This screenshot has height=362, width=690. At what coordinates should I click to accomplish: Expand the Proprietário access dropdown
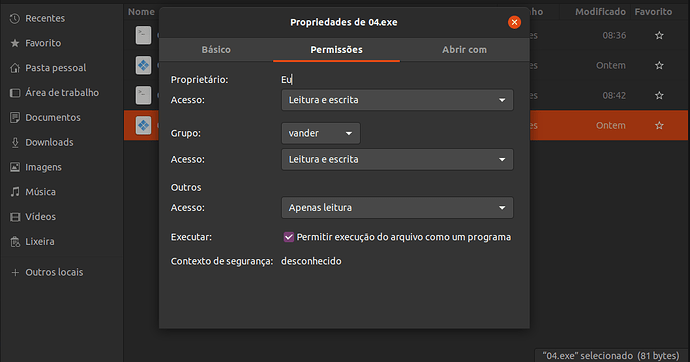pos(397,100)
